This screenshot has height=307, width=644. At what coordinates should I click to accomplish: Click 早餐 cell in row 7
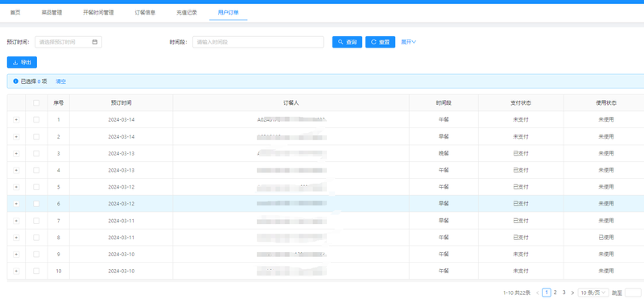444,221
